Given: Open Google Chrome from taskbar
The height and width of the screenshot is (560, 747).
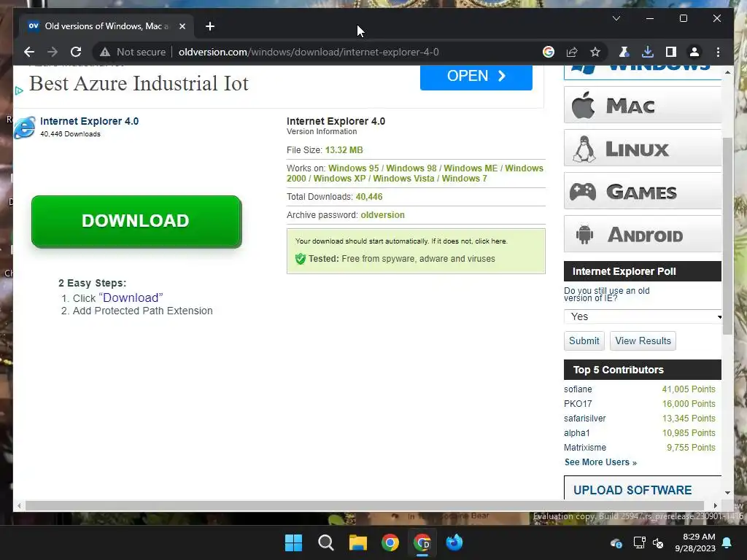Looking at the screenshot, I should [390, 542].
